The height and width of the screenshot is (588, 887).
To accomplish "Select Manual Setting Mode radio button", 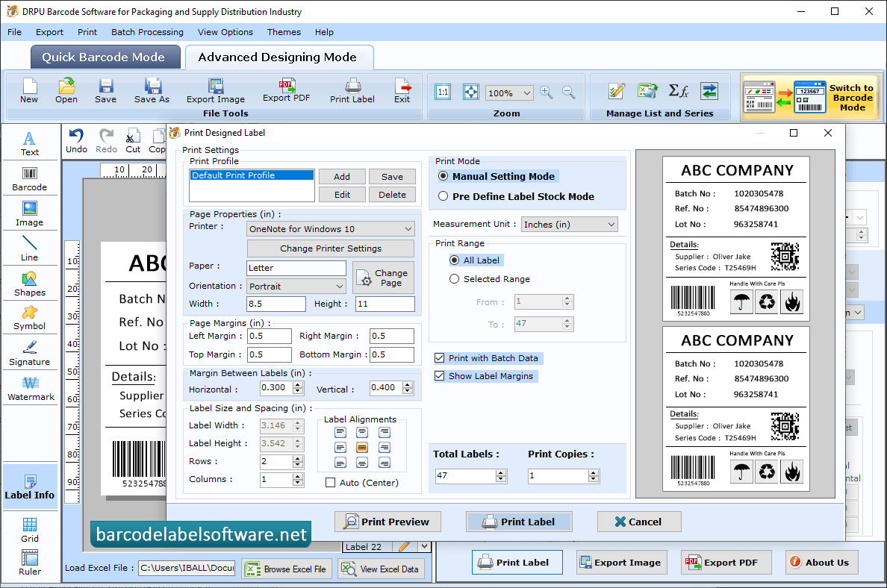I will [443, 176].
